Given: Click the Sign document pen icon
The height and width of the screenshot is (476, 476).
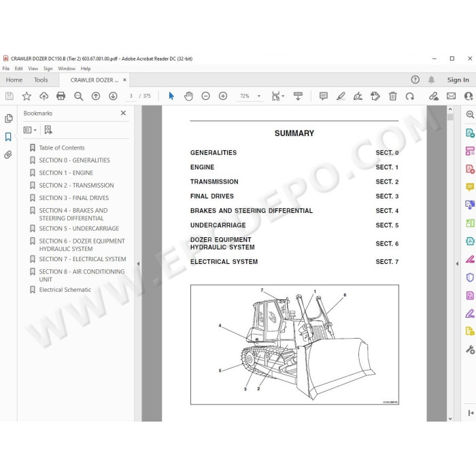Looking at the screenshot, I should point(358,97).
